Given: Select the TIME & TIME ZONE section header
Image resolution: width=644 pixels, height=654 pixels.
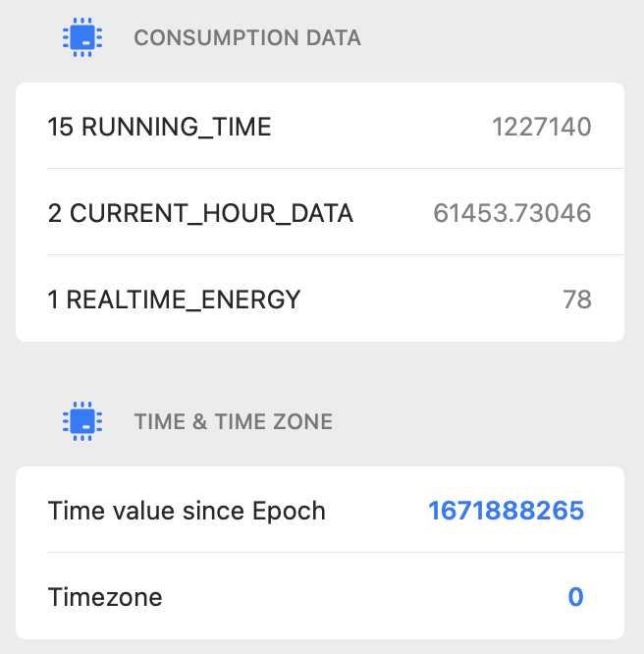Looking at the screenshot, I should 234,422.
